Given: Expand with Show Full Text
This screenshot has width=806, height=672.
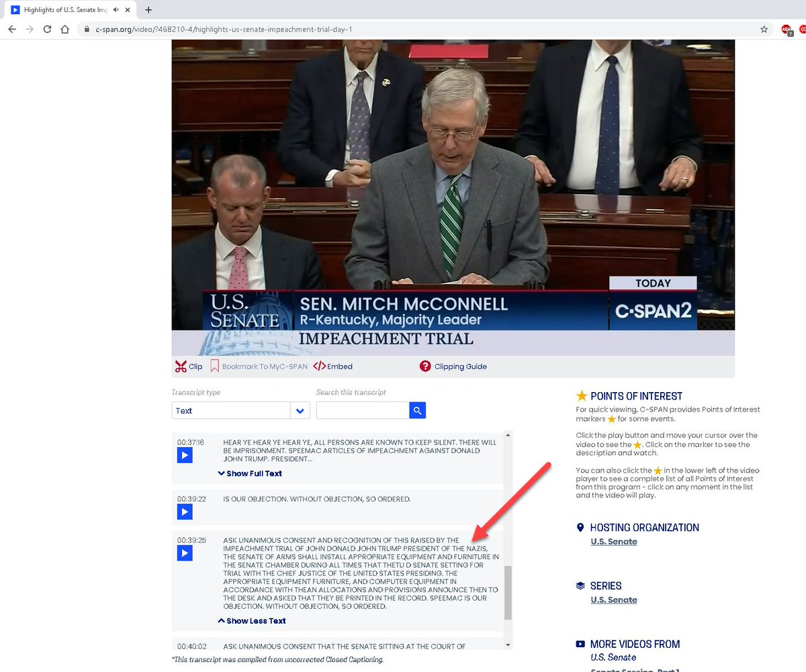Looking at the screenshot, I should (x=250, y=473).
